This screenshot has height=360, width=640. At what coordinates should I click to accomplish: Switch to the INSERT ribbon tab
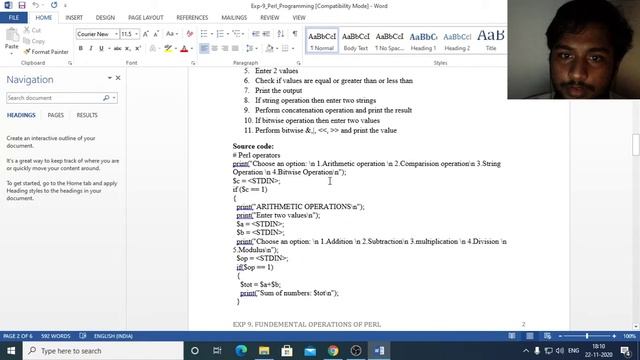click(74, 18)
